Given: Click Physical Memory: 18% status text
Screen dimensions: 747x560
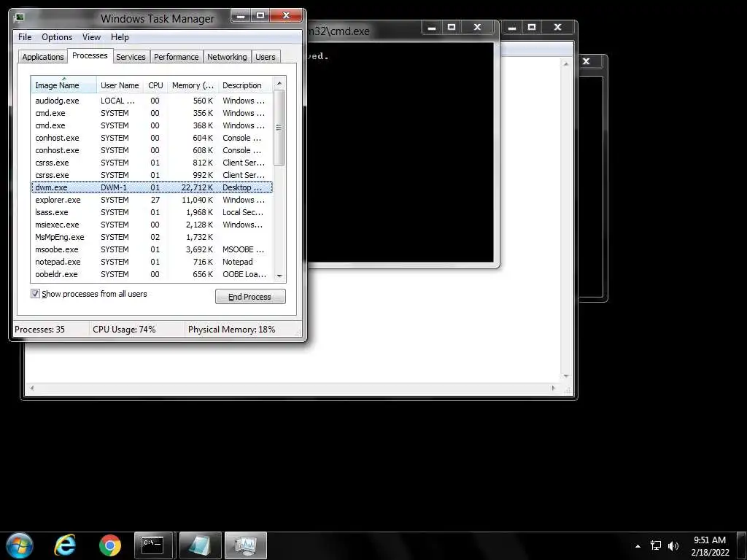Looking at the screenshot, I should click(231, 329).
